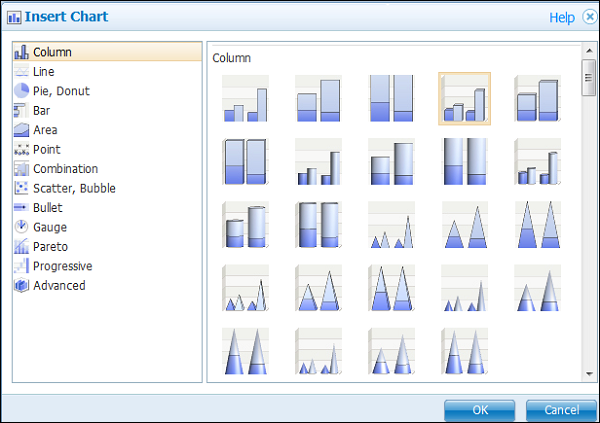Choose stacked cone chart without depth

tap(538, 288)
